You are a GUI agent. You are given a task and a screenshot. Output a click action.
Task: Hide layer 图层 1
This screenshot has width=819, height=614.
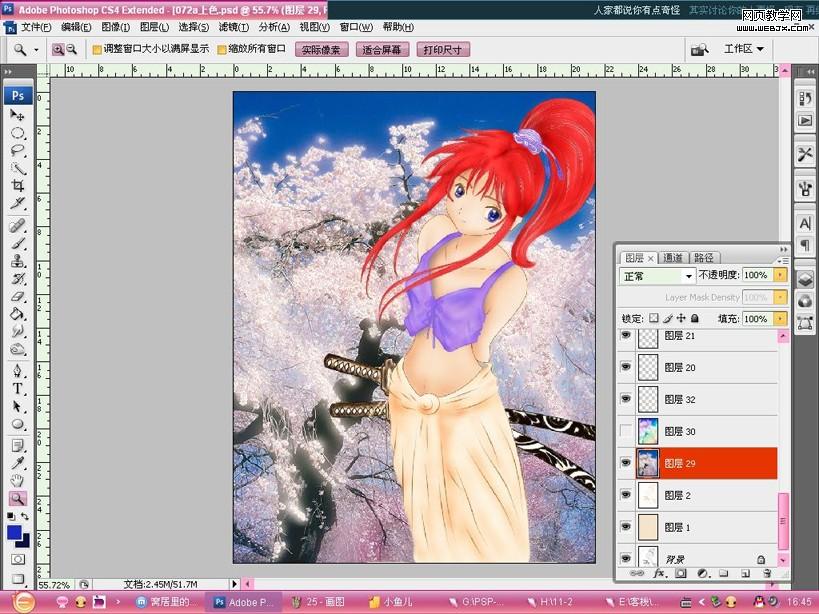(x=626, y=526)
